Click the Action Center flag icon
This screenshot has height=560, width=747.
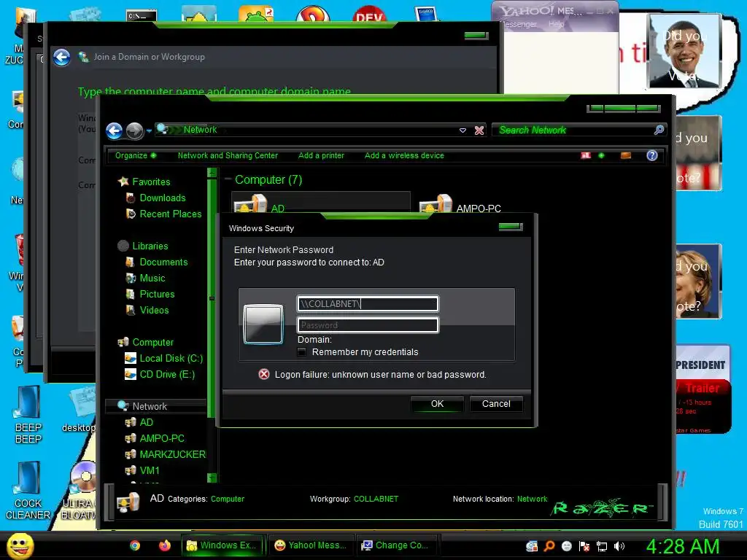(x=584, y=546)
